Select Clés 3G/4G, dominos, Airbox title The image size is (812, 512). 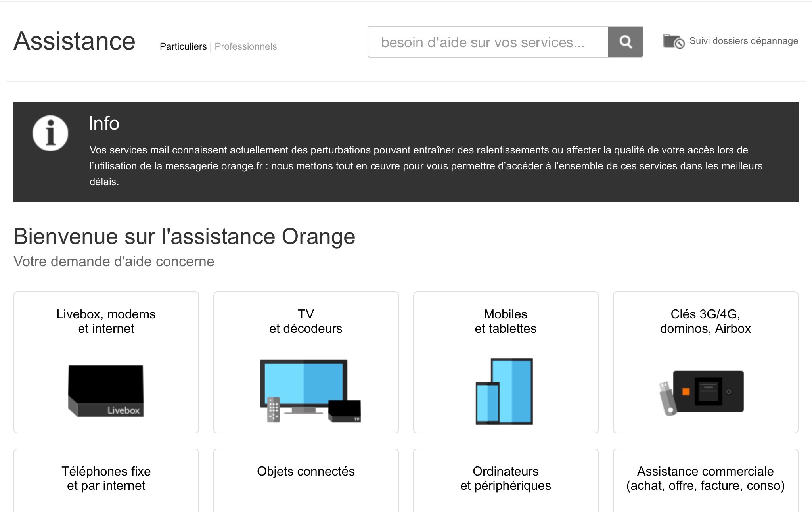click(x=705, y=321)
